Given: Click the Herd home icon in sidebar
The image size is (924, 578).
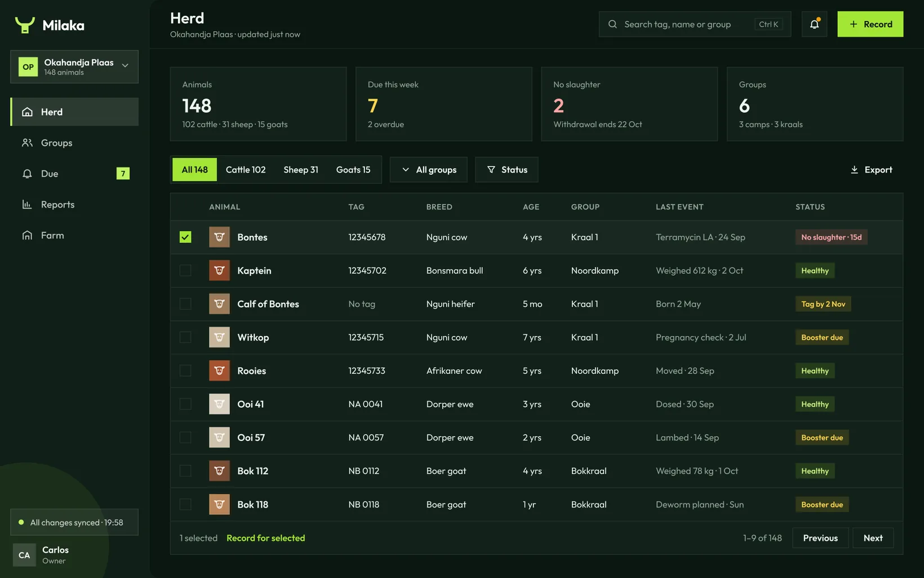Looking at the screenshot, I should coord(27,112).
